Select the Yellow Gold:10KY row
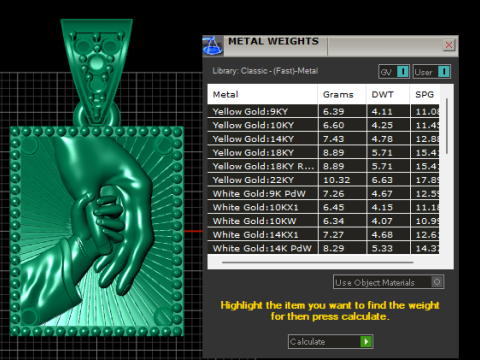Viewport: 480px width, 360px height. (323, 125)
